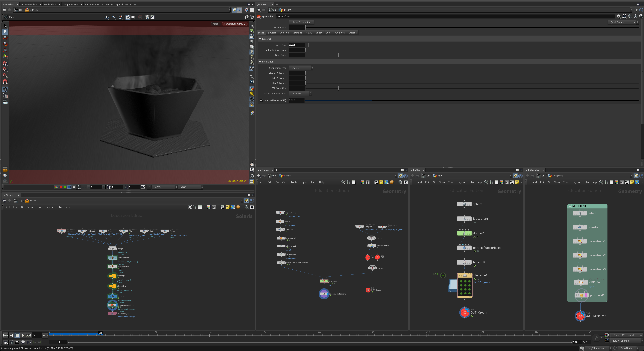Image resolution: width=644 pixels, height=351 pixels.
Task: Toggle the pin on the lopnet1 network pane
Action: pyautogui.click(x=247, y=201)
